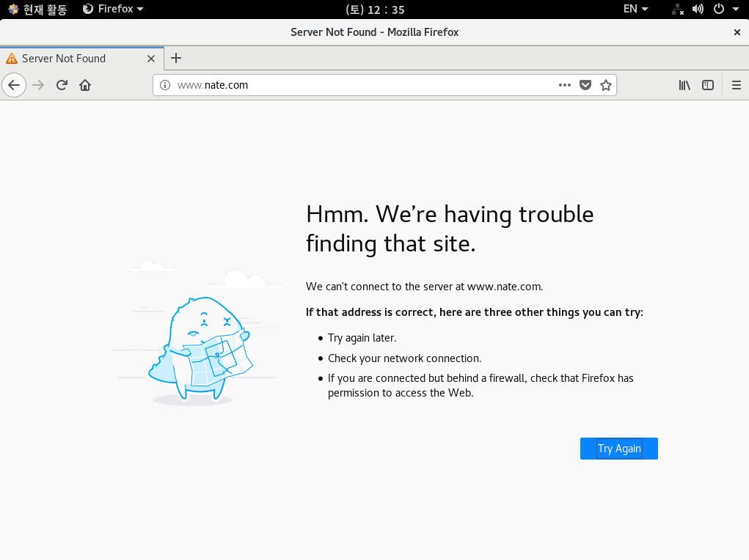Open the Library bookmarks and history icon
The height and width of the screenshot is (560, 749).
tap(684, 85)
